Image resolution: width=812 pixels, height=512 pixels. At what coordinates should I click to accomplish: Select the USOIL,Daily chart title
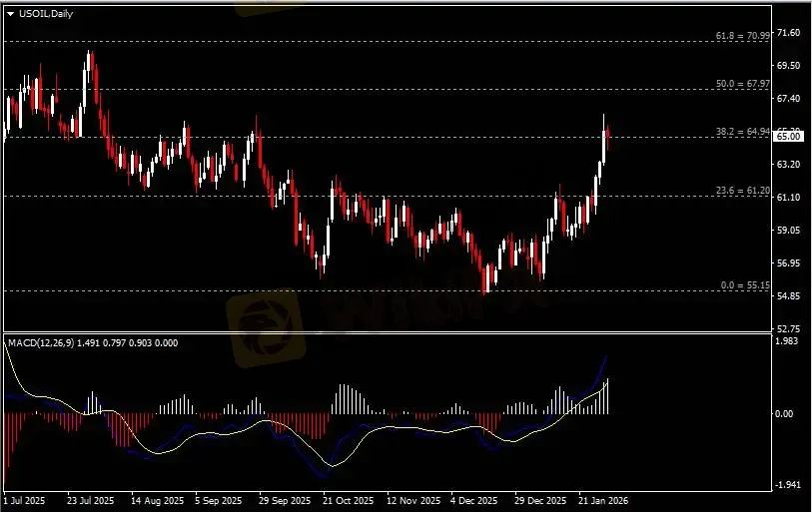click(x=46, y=14)
